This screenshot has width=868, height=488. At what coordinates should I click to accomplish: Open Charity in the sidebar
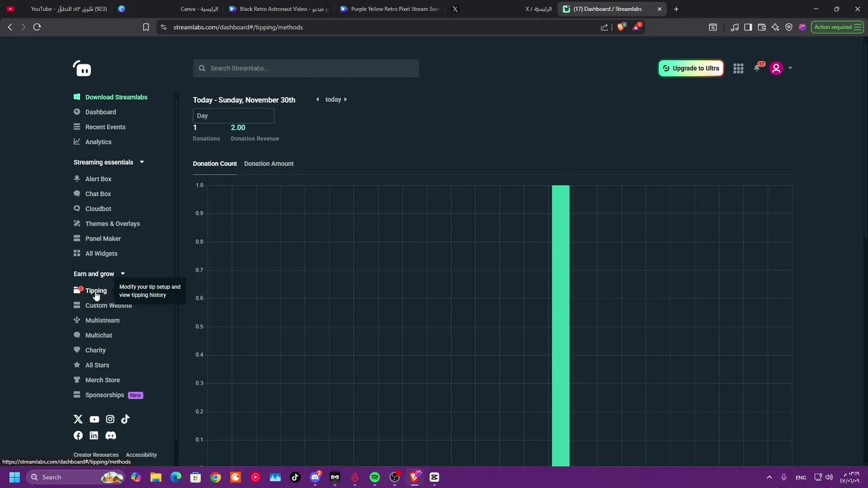click(96, 350)
